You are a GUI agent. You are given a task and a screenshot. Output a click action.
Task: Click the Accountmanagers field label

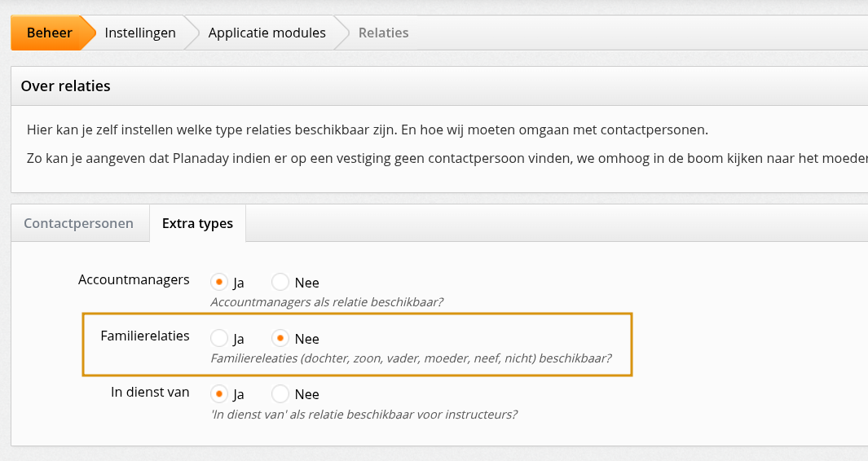point(134,280)
